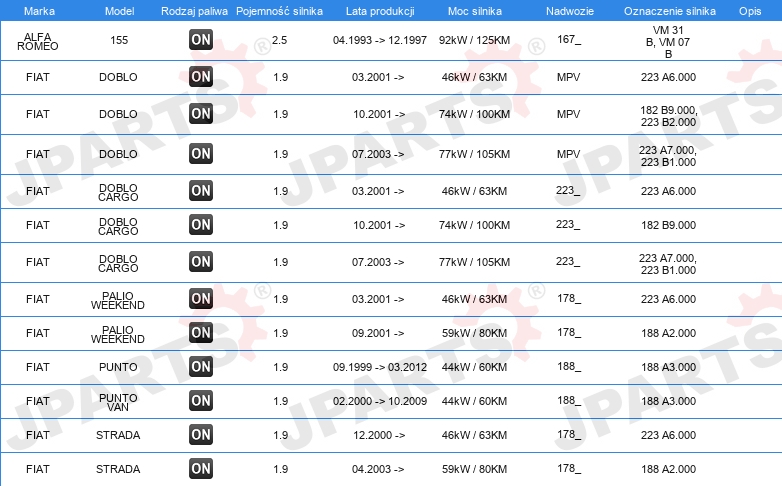The image size is (782, 486).
Task: Click the 223 A6.000 code in the Strada row
Action: tap(668, 435)
